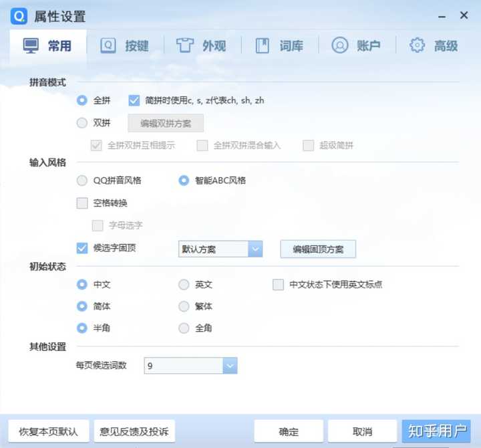This screenshot has width=481, height=448.
Task: Select 英文 initial state radio
Action: click(184, 285)
